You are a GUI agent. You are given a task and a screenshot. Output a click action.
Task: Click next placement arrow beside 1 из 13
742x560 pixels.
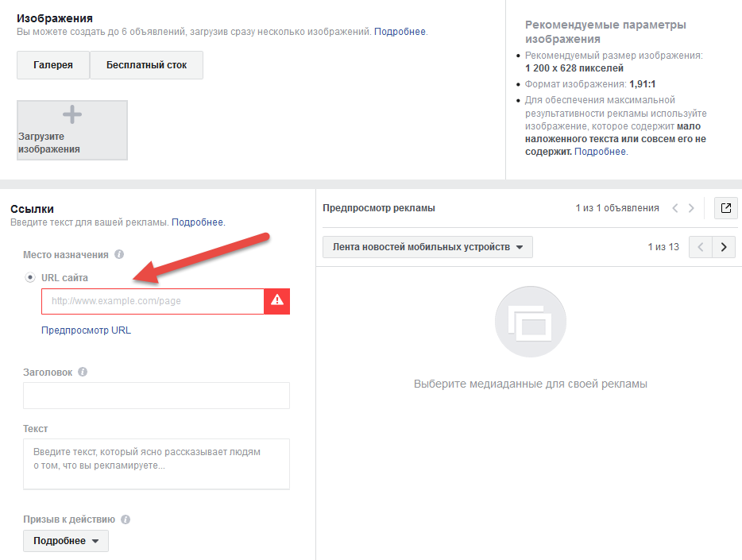(724, 247)
